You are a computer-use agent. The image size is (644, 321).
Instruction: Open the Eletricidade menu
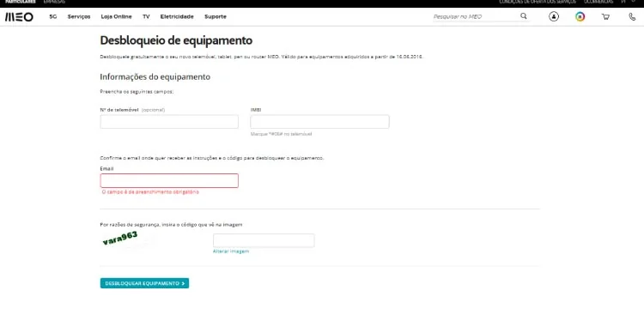click(x=177, y=17)
